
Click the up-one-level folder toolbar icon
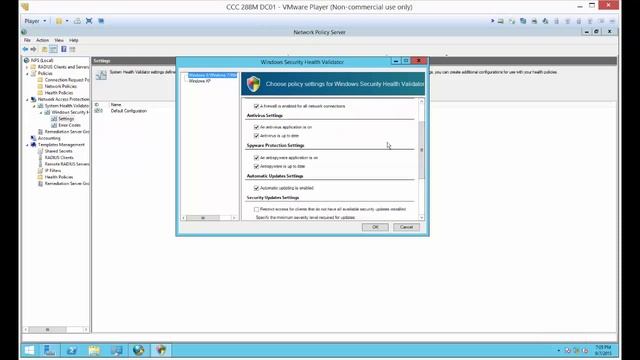click(x=44, y=49)
